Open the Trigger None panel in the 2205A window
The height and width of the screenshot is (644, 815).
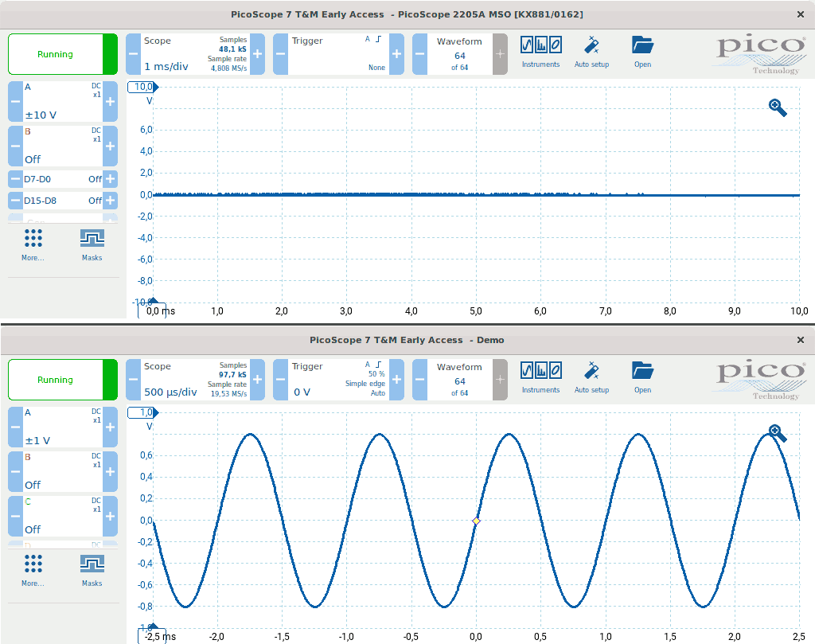pos(338,54)
